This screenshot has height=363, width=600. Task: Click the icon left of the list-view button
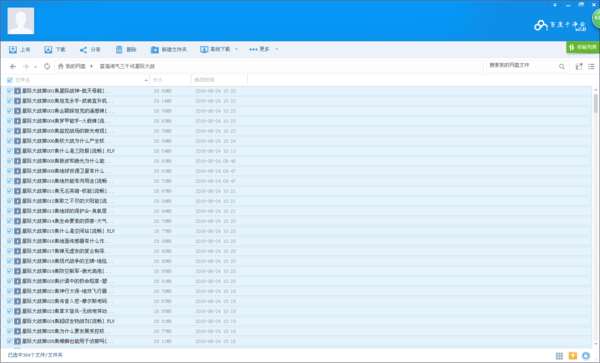pyautogui.click(x=579, y=67)
